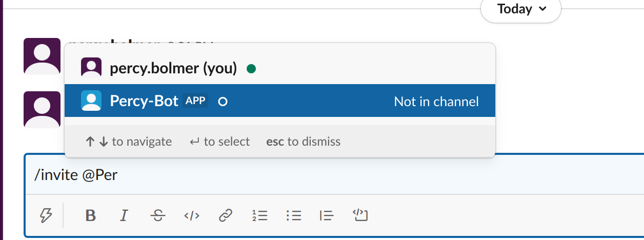Focus the message field containing /invite @Per

333,175
